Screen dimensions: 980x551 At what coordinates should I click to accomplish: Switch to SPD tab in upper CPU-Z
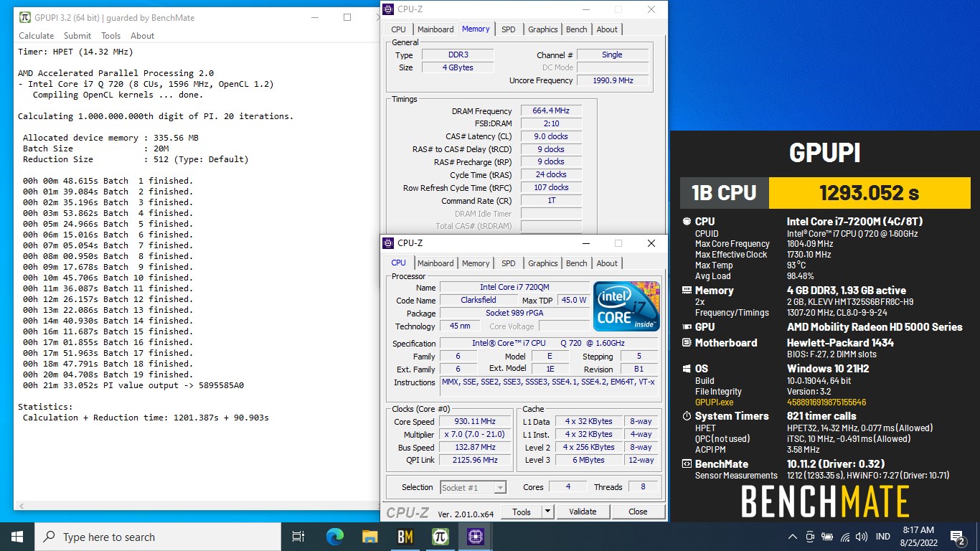(508, 29)
